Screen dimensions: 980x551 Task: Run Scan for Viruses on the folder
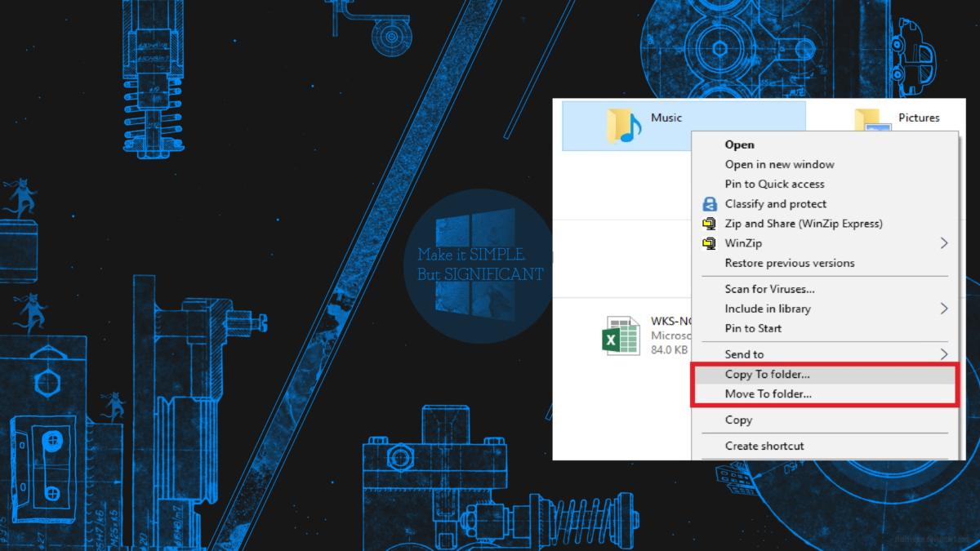769,289
